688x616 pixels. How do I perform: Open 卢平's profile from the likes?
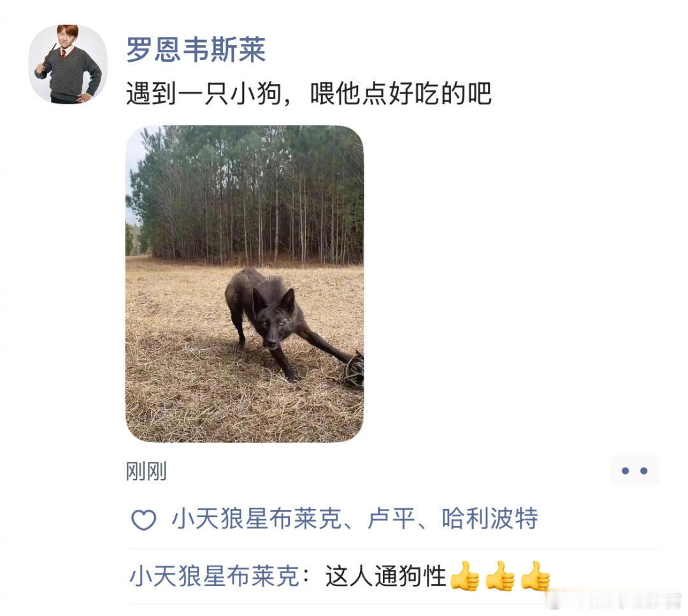(391, 519)
